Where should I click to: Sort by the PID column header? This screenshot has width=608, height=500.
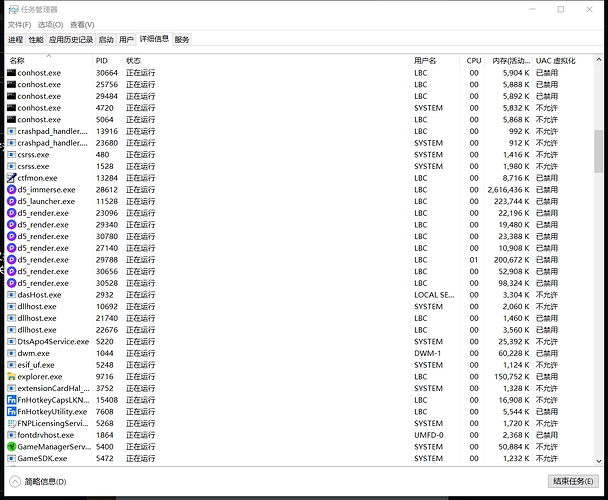pyautogui.click(x=108, y=61)
